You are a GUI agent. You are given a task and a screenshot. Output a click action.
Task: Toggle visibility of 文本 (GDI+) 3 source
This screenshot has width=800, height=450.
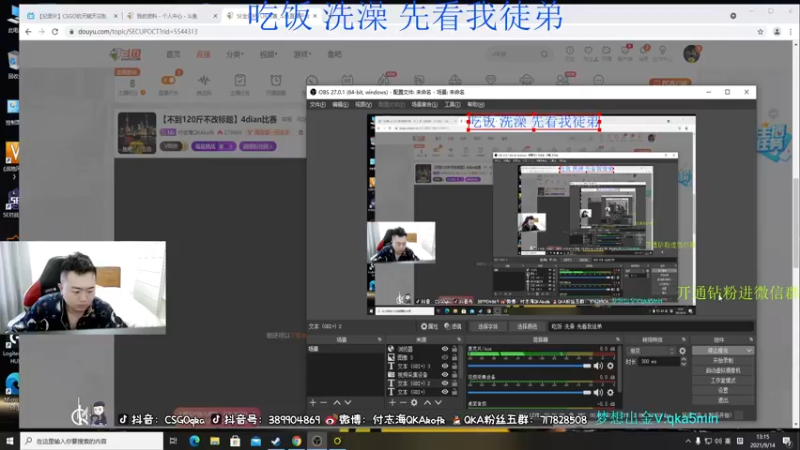pos(445,366)
